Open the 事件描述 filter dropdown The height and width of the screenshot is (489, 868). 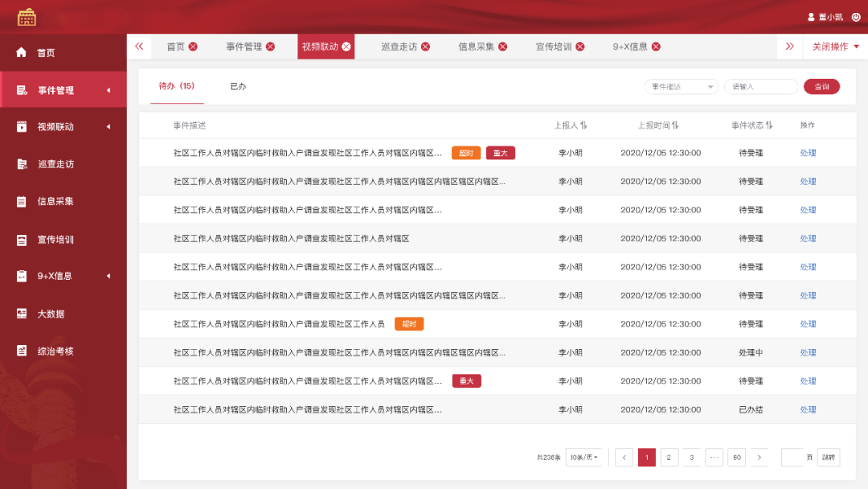(681, 87)
